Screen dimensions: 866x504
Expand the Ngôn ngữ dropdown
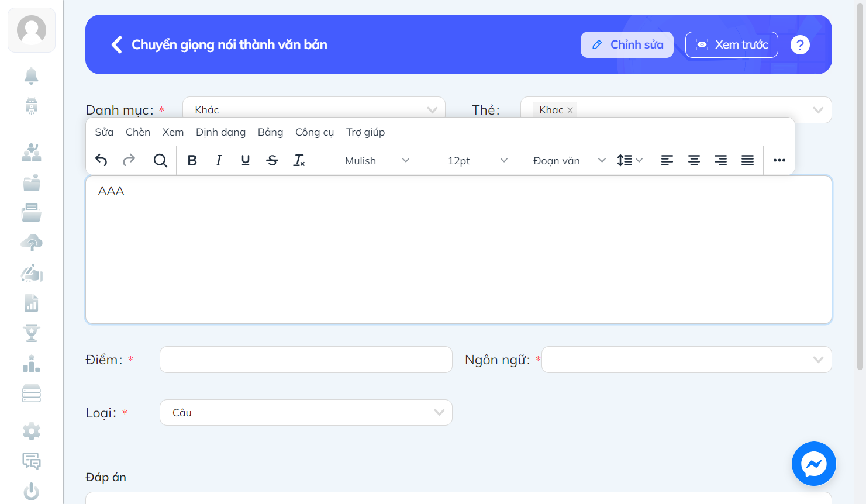pyautogui.click(x=686, y=360)
